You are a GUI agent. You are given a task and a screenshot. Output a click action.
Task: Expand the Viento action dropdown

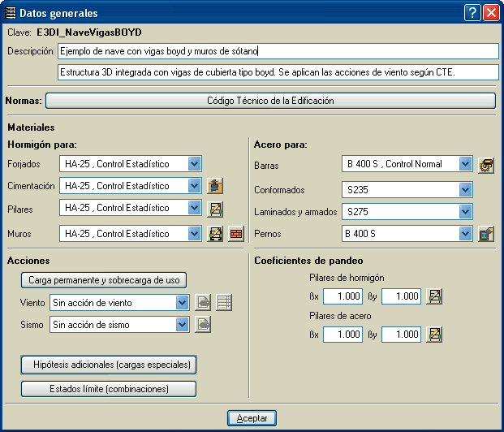click(183, 302)
